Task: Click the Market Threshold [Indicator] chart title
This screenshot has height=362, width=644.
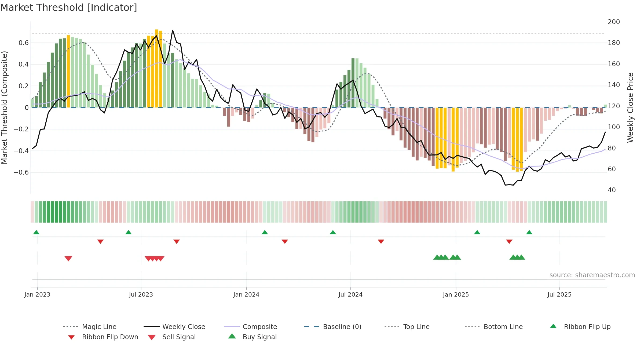Action: click(x=69, y=8)
